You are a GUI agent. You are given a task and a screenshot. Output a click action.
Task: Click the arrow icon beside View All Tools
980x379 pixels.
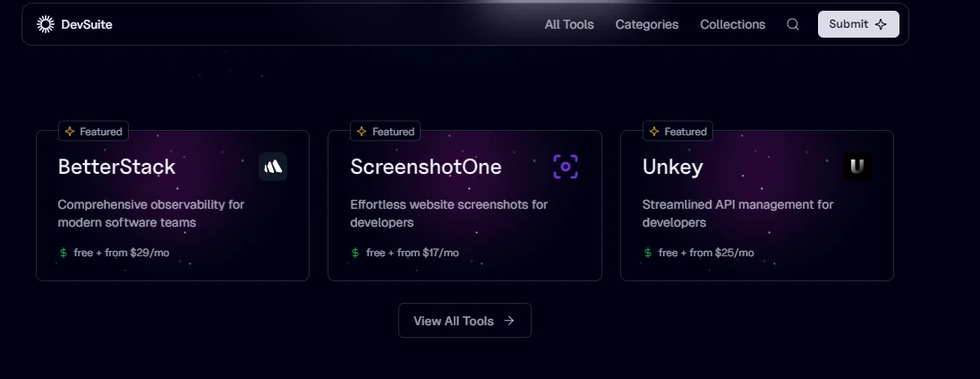click(x=509, y=320)
